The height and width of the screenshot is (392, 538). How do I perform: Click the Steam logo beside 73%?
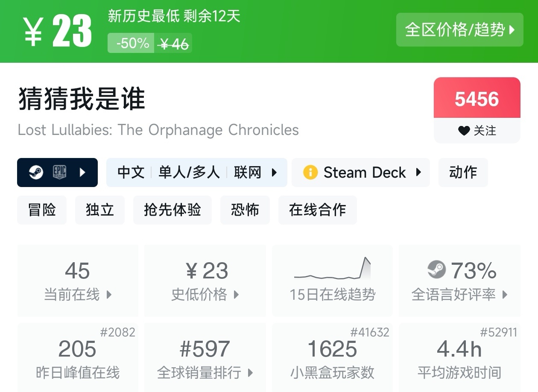436,270
